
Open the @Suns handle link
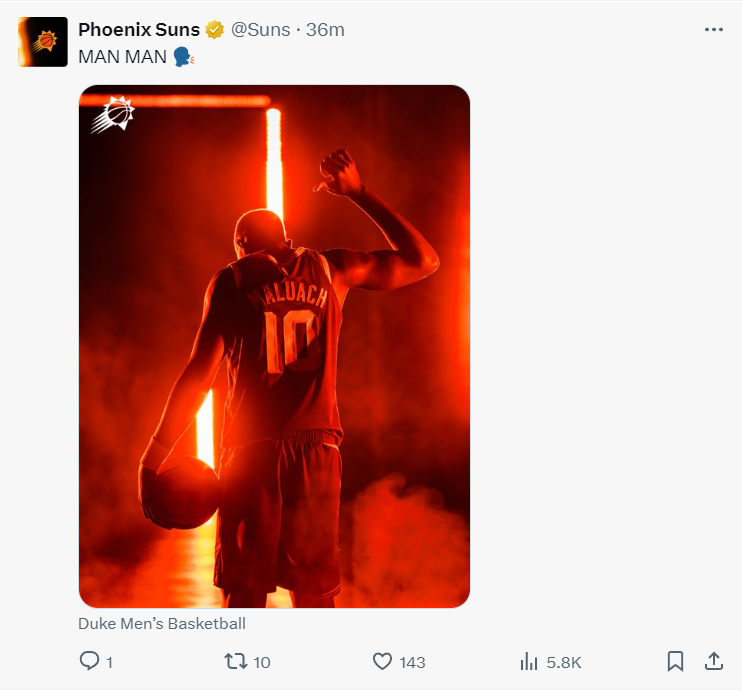(x=260, y=30)
